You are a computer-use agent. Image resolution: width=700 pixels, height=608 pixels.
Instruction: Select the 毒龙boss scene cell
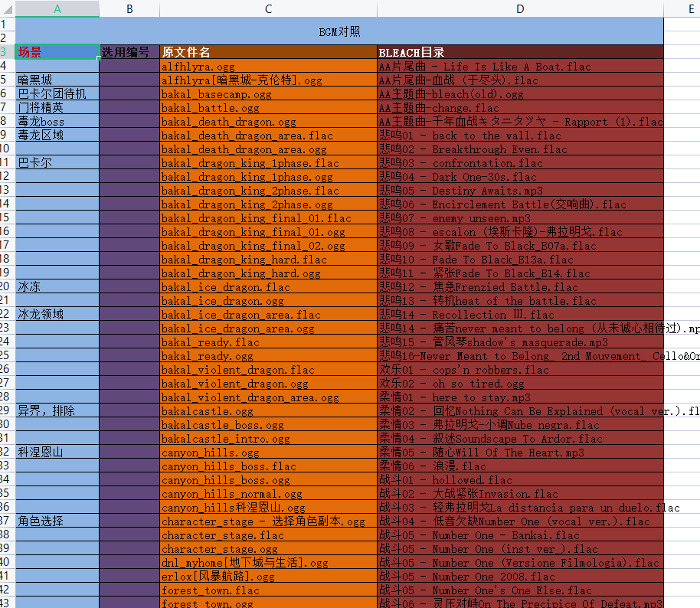pos(57,122)
